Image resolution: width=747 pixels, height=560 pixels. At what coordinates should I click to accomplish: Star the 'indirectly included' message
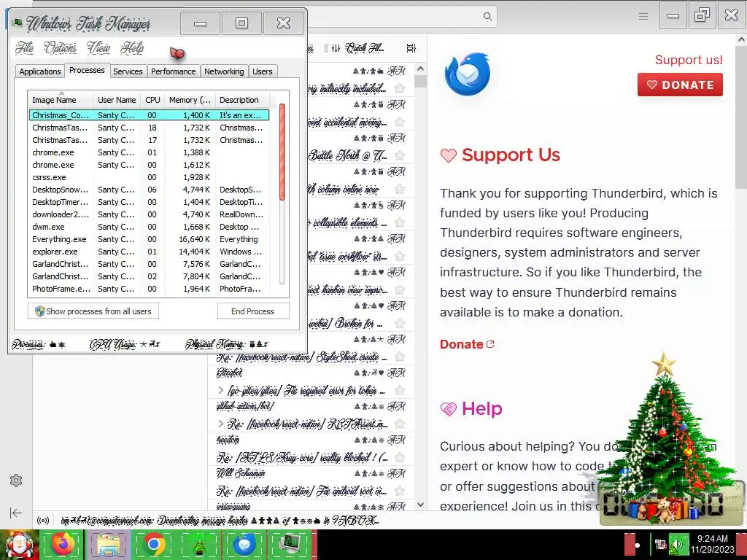[x=400, y=88]
